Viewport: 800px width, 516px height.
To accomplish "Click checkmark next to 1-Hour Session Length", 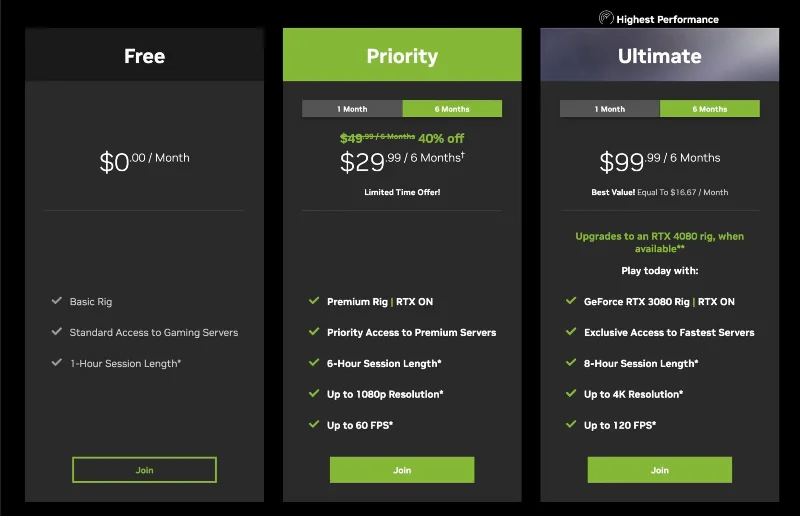I will click(x=57, y=362).
